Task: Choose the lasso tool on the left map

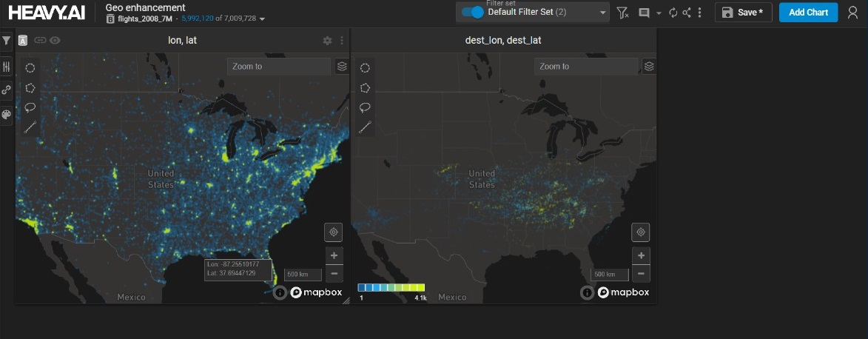Action: [x=30, y=107]
